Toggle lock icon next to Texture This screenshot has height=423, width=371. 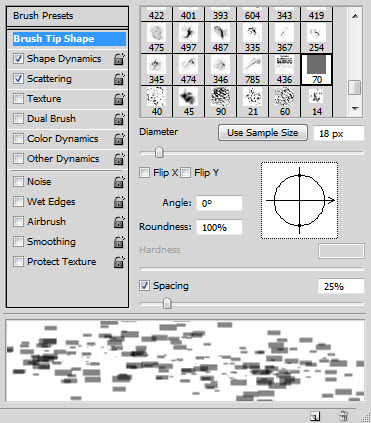click(119, 99)
